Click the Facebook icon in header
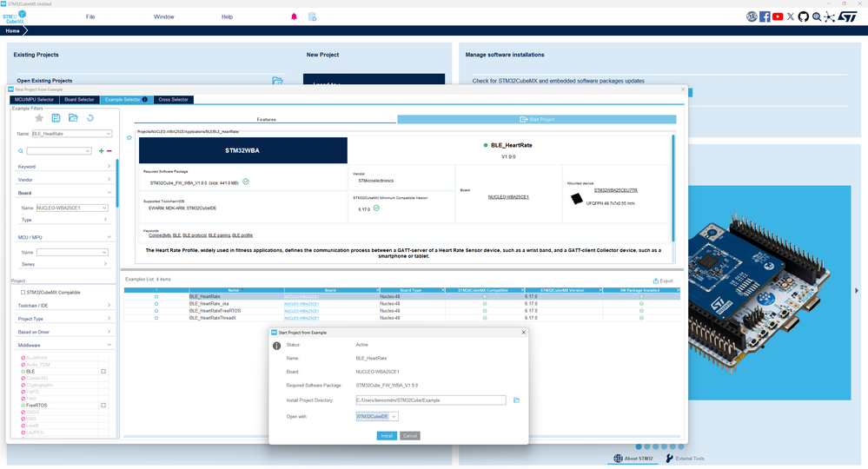The width and height of the screenshot is (868, 469). pyautogui.click(x=765, y=17)
